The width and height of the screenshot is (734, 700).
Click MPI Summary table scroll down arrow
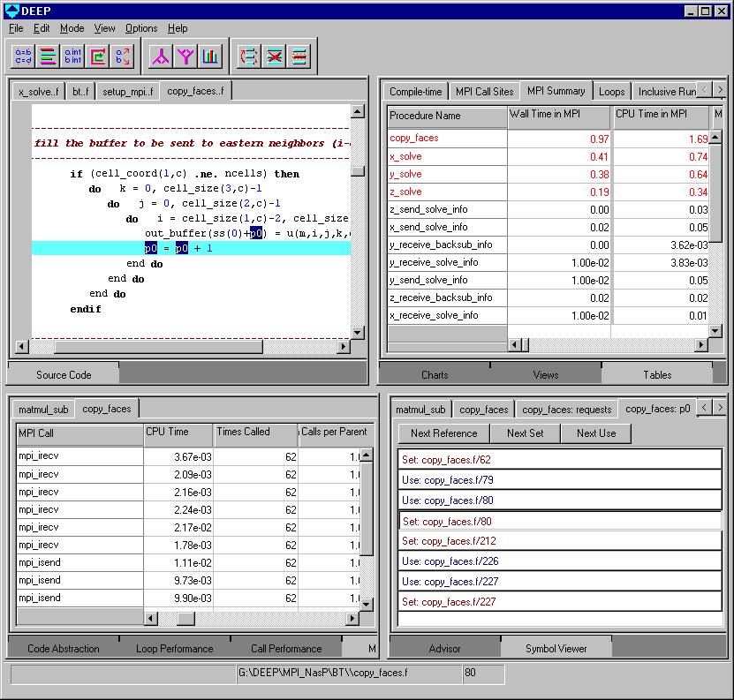coord(715,331)
